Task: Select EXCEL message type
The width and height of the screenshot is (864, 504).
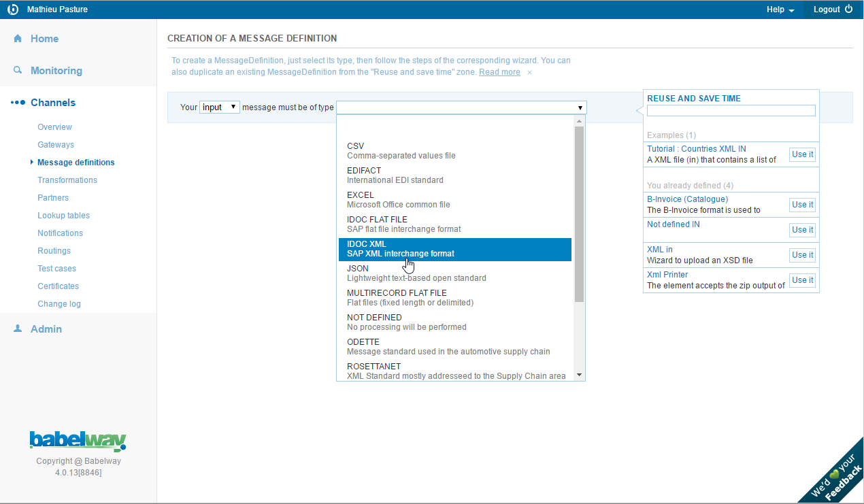Action: point(455,200)
